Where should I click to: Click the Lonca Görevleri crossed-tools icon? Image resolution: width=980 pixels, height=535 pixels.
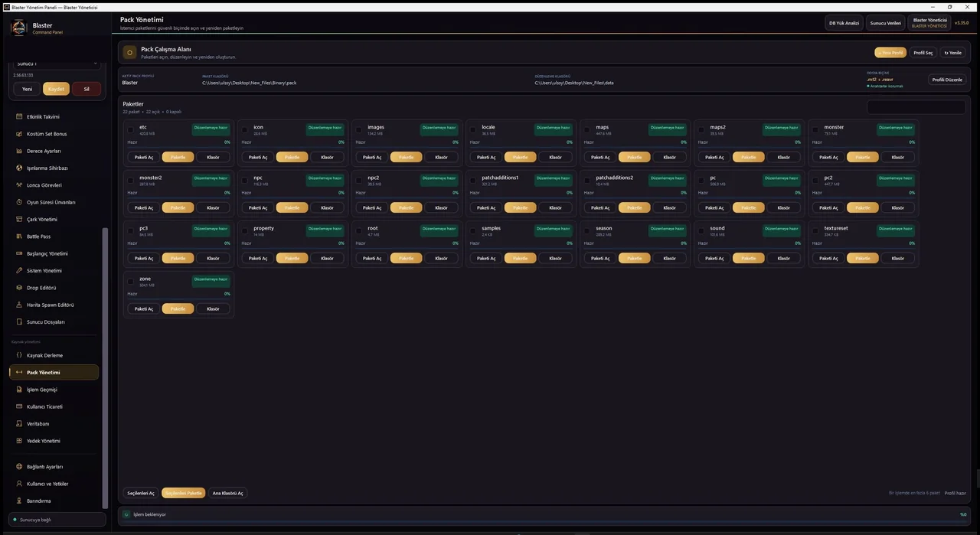tap(18, 185)
